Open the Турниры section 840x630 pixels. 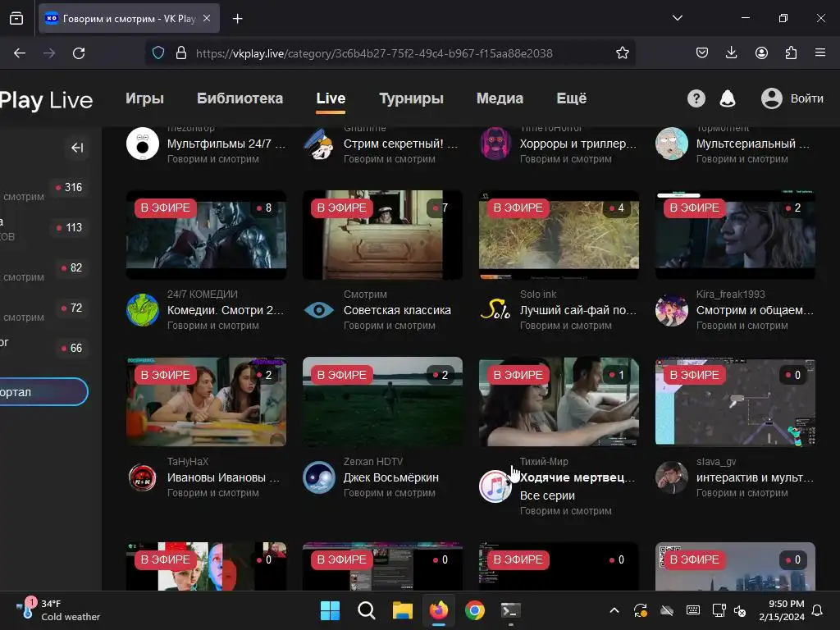click(411, 98)
